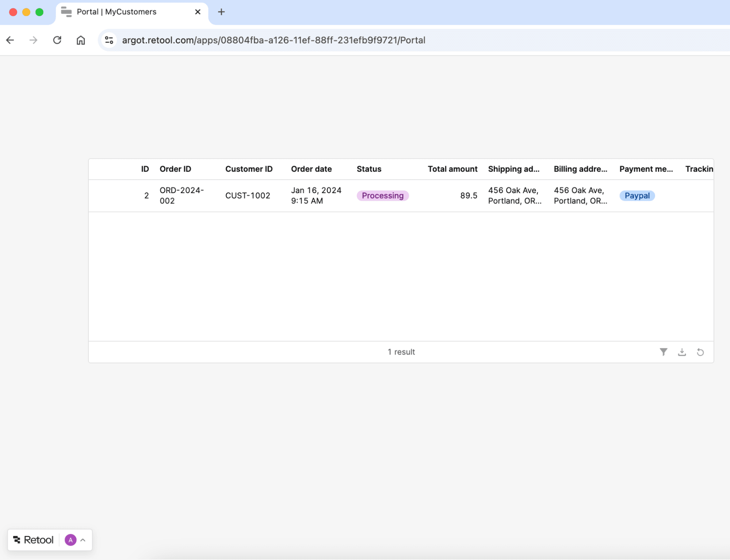Go back to previous page

point(10,40)
